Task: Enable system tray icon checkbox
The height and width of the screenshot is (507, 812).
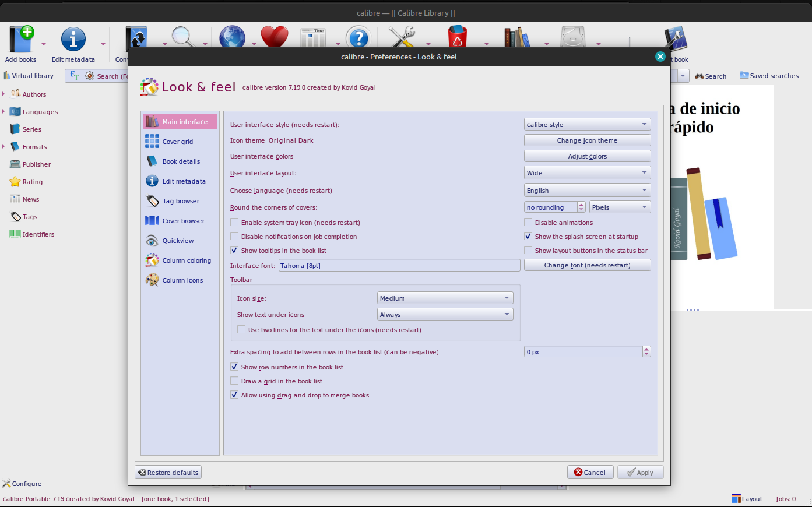Action: tap(234, 223)
